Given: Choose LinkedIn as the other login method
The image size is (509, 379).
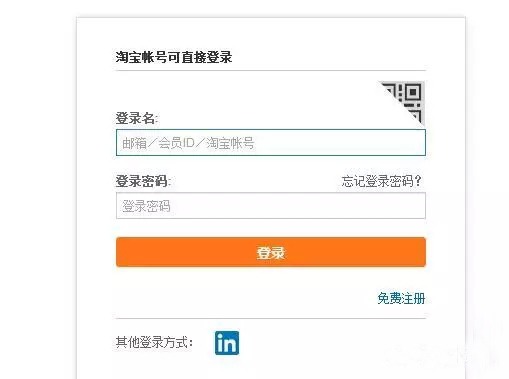Looking at the screenshot, I should pos(227,343).
